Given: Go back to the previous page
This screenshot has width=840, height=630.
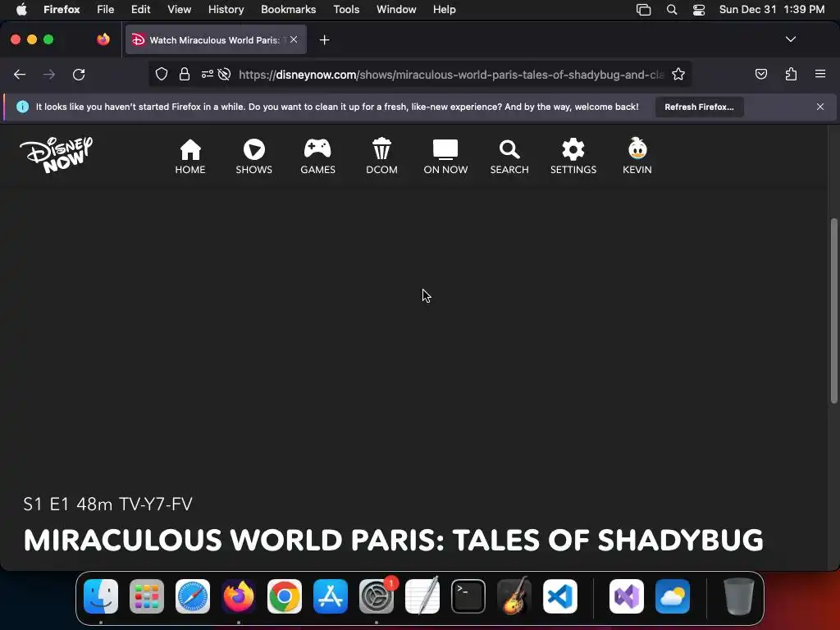Looking at the screenshot, I should tap(20, 75).
